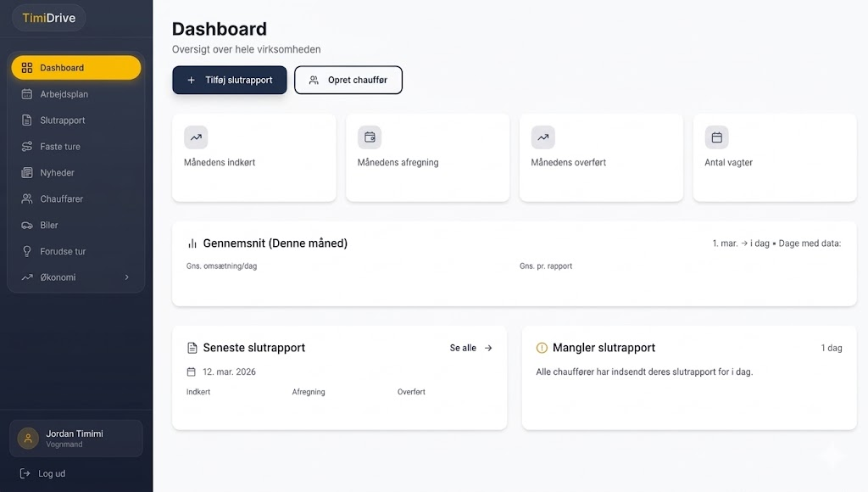The width and height of the screenshot is (868, 492).
Task: Follow the Se alle link
Action: (470, 348)
